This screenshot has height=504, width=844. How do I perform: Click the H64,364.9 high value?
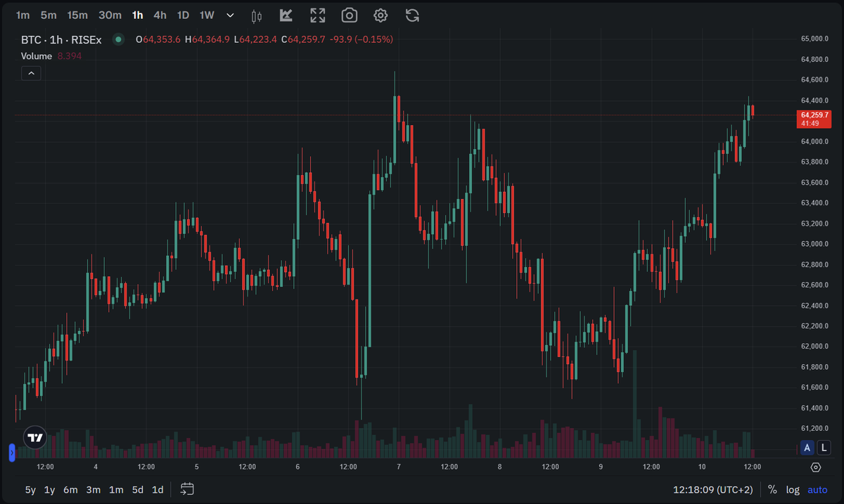tap(207, 39)
